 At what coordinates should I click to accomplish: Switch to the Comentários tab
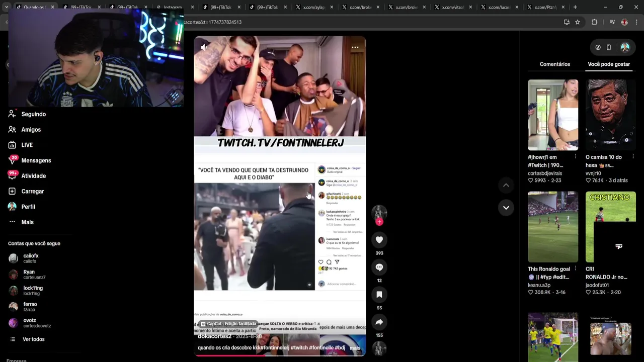tap(555, 64)
